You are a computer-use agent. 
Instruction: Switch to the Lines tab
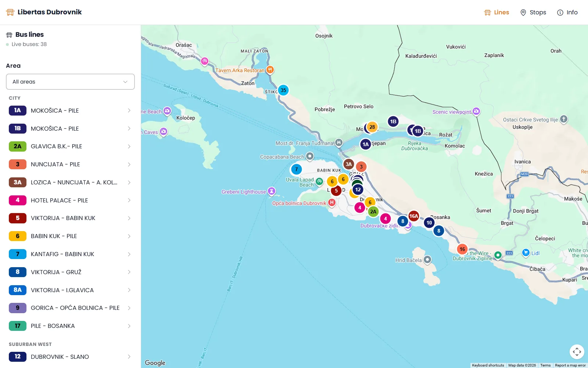click(x=496, y=13)
